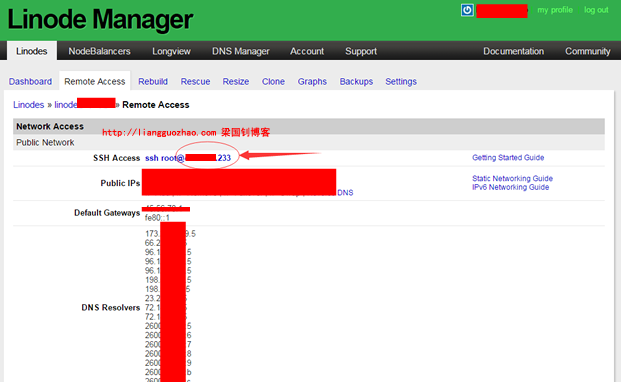
Task: Select the Linodes main tab
Action: (32, 51)
